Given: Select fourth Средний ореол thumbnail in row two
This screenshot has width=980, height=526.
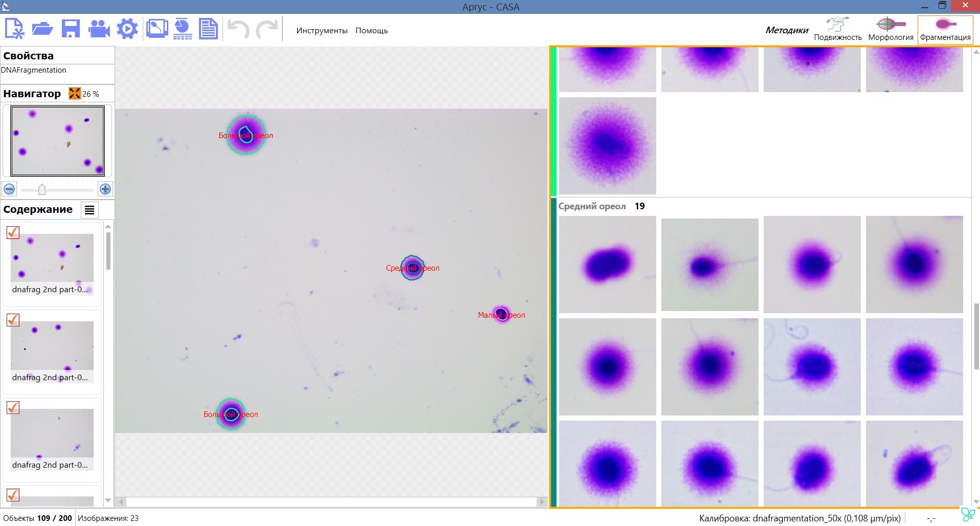Looking at the screenshot, I should click(914, 367).
